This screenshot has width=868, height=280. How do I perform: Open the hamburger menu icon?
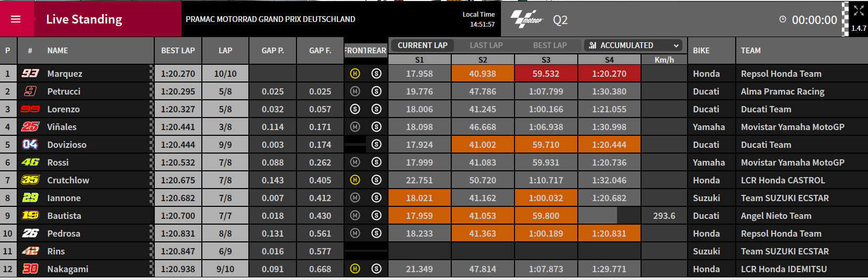coord(16,19)
